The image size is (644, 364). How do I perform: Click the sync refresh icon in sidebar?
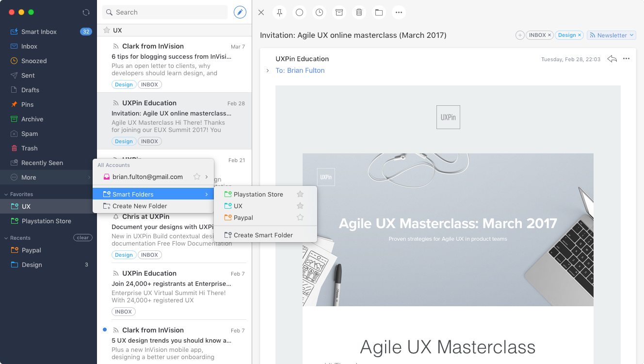click(x=86, y=12)
